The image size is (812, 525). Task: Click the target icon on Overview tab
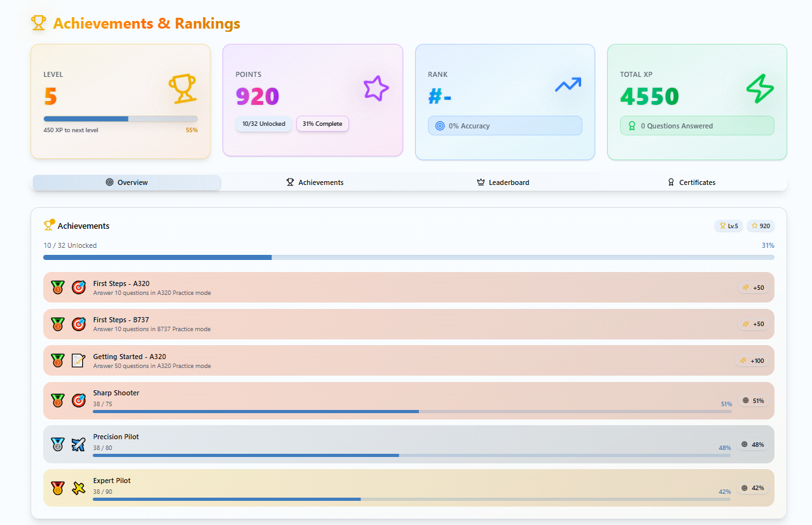pos(109,182)
